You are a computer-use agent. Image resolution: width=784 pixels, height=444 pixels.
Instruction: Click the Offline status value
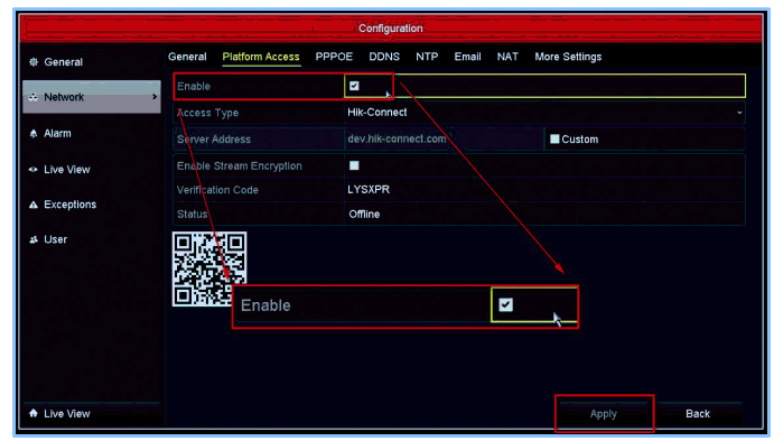tap(364, 214)
